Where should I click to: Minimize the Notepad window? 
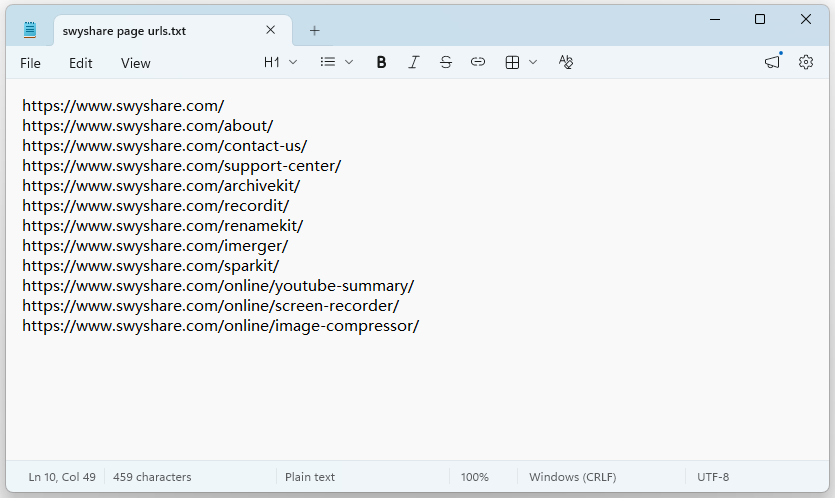[x=715, y=20]
